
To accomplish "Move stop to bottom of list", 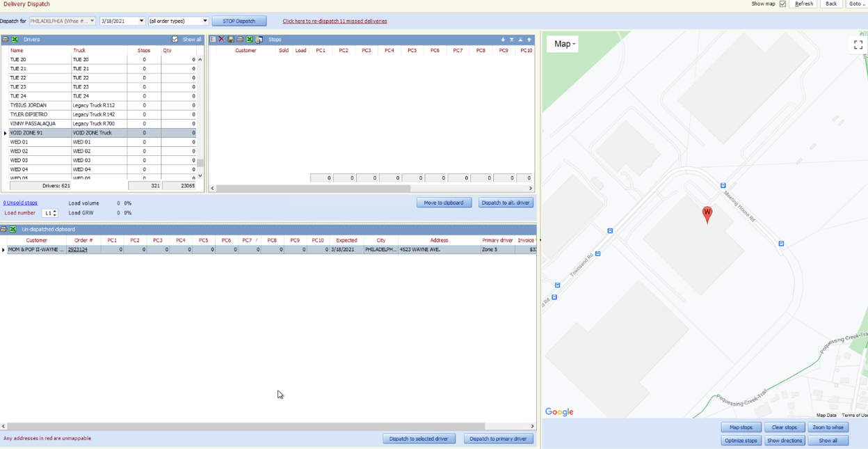I will pos(512,40).
